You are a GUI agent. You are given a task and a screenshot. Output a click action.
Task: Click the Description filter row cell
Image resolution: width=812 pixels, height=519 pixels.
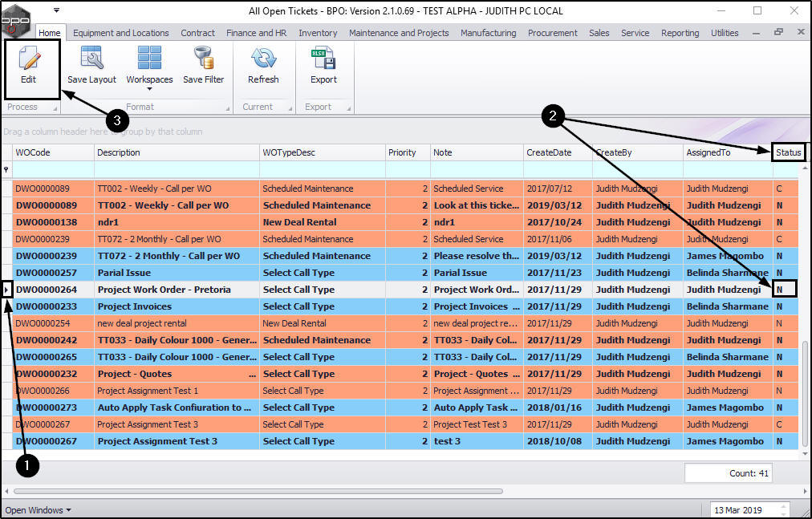tap(177, 169)
